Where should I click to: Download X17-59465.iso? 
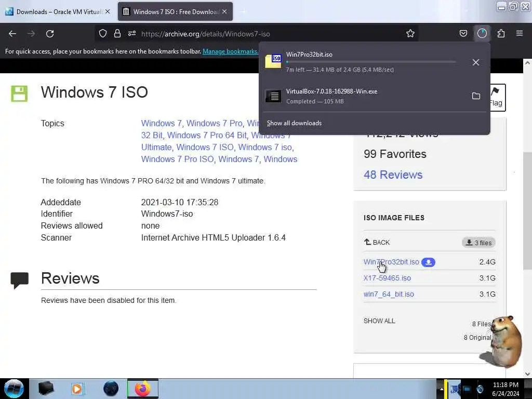pyautogui.click(x=387, y=278)
